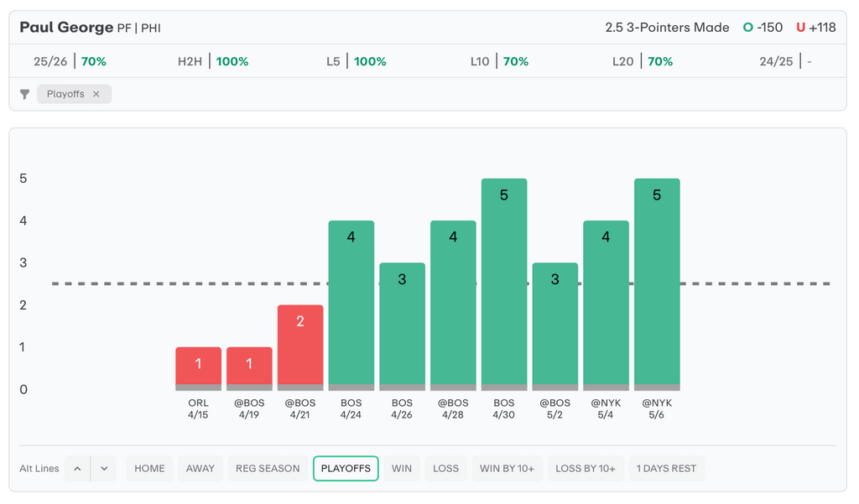Toggle the WIN BY 10+ filter

tap(507, 469)
